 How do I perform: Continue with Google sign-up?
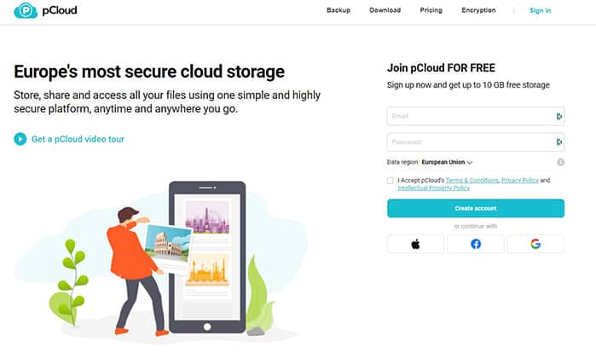pos(535,244)
